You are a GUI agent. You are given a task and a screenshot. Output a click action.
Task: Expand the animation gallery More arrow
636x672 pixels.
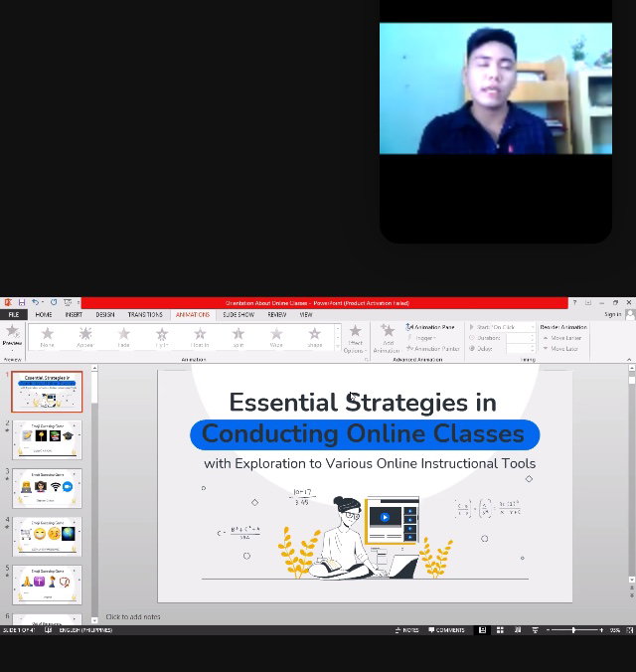pos(338,347)
